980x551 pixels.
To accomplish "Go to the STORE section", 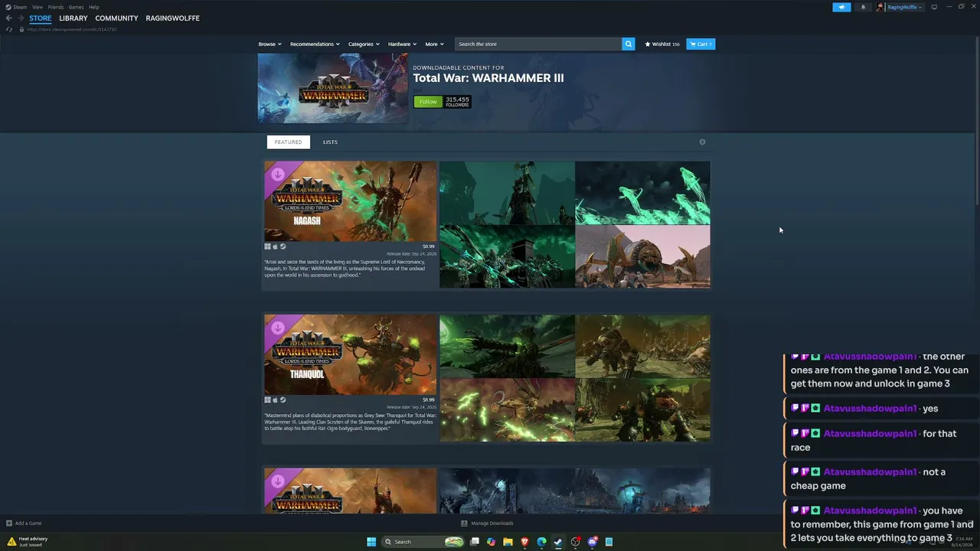I will point(41,18).
